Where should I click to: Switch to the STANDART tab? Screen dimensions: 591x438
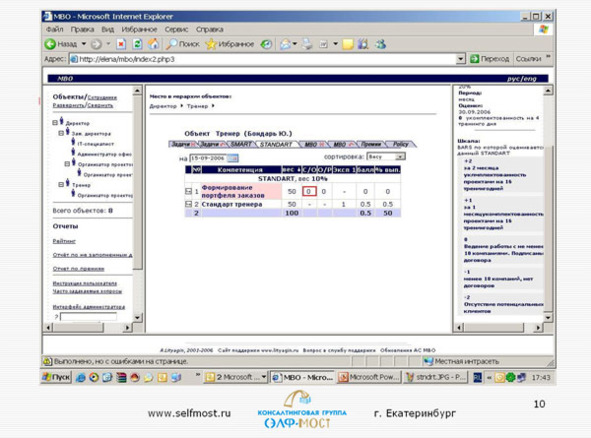[276, 144]
